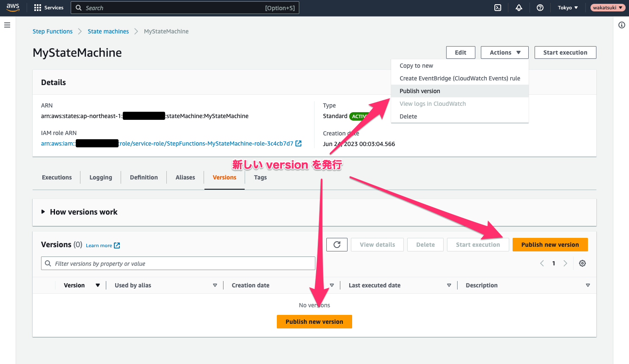The height and width of the screenshot is (364, 629).
Task: Open the hamburger side navigation menu
Action: (x=7, y=25)
